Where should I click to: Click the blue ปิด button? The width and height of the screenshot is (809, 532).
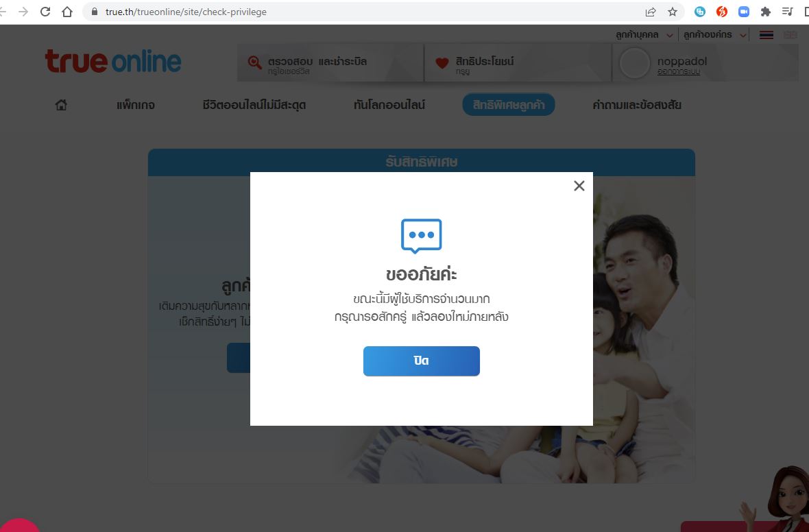pyautogui.click(x=422, y=361)
